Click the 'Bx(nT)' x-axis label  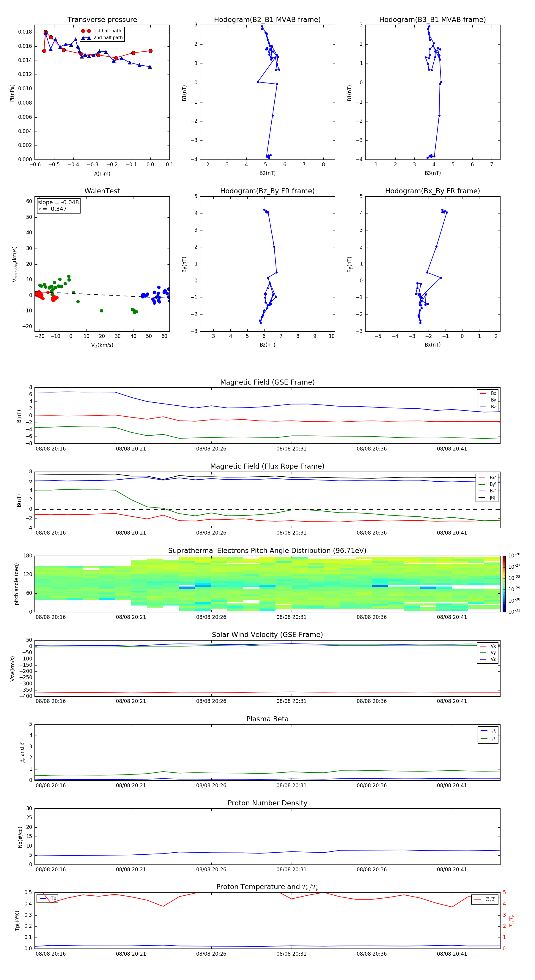tap(432, 345)
